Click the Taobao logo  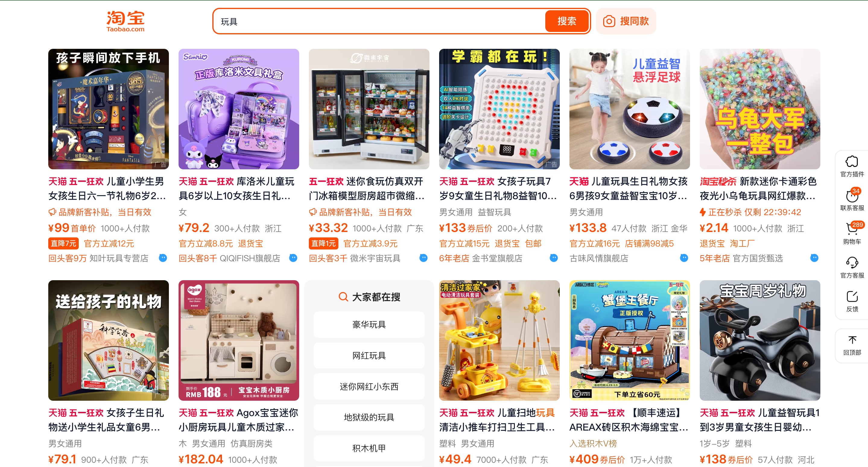(x=125, y=21)
